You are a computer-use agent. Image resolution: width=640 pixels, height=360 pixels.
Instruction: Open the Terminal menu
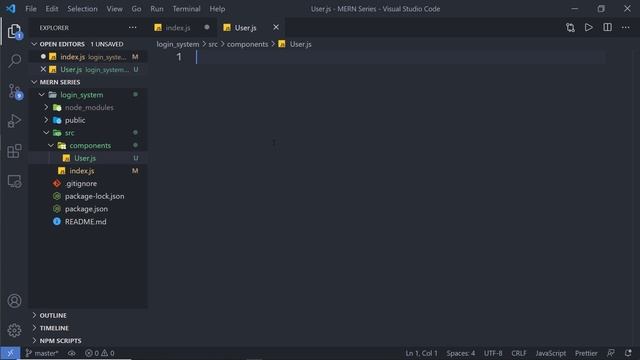pos(187,9)
